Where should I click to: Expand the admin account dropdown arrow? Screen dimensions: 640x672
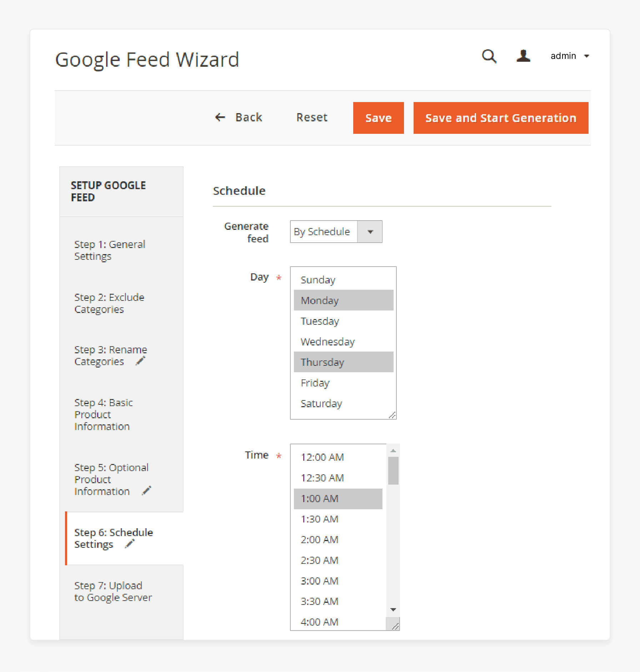point(586,56)
